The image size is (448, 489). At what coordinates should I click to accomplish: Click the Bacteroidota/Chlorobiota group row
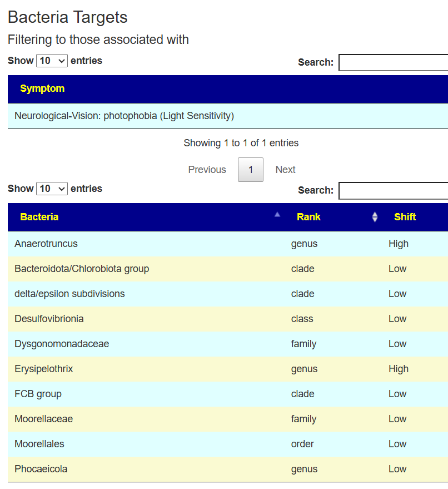[x=82, y=269]
